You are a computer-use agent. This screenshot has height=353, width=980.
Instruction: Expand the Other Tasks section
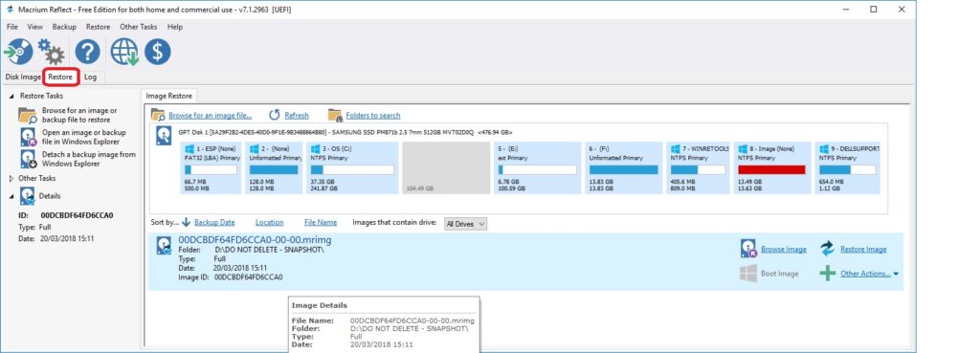(11, 179)
